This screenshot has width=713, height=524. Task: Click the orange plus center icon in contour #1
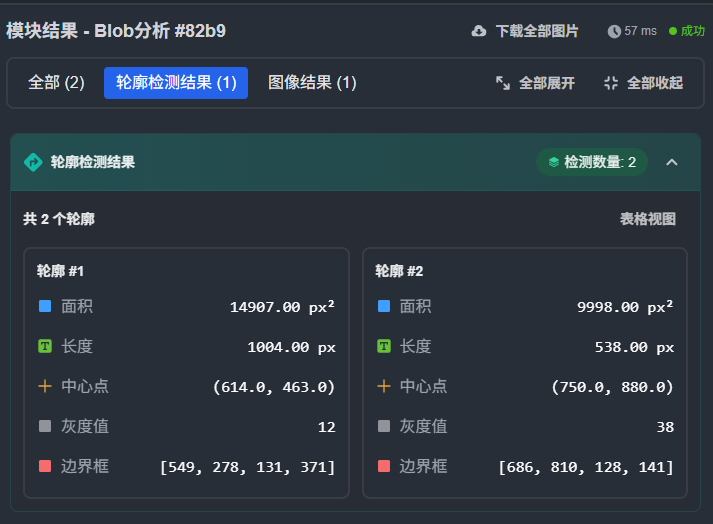(x=45, y=386)
